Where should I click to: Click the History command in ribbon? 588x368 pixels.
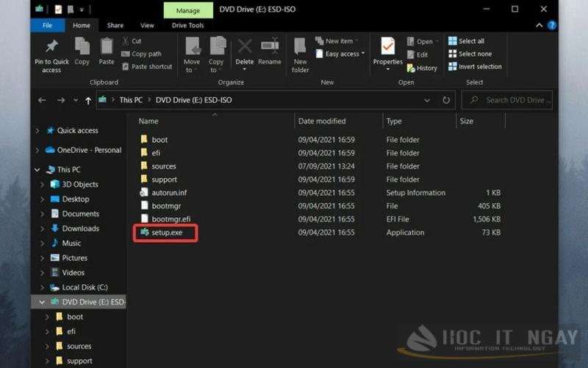422,68
